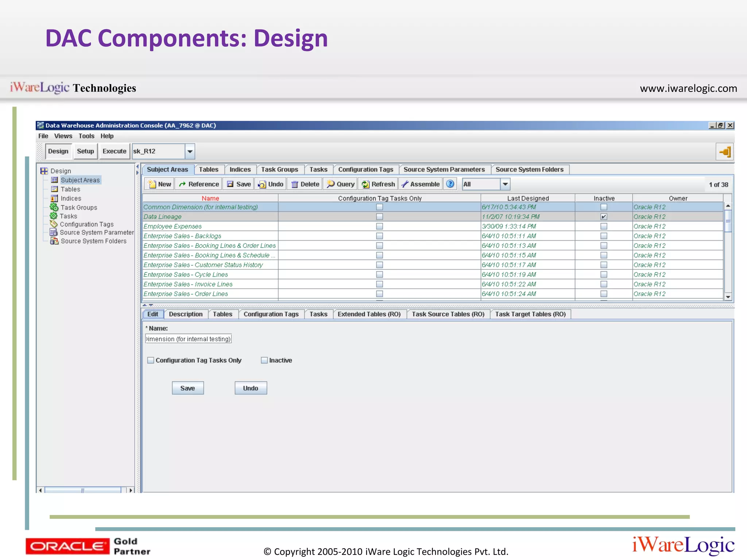Open the Task Target Tables (RO) subtab
This screenshot has width=747, height=560.
[x=530, y=314]
